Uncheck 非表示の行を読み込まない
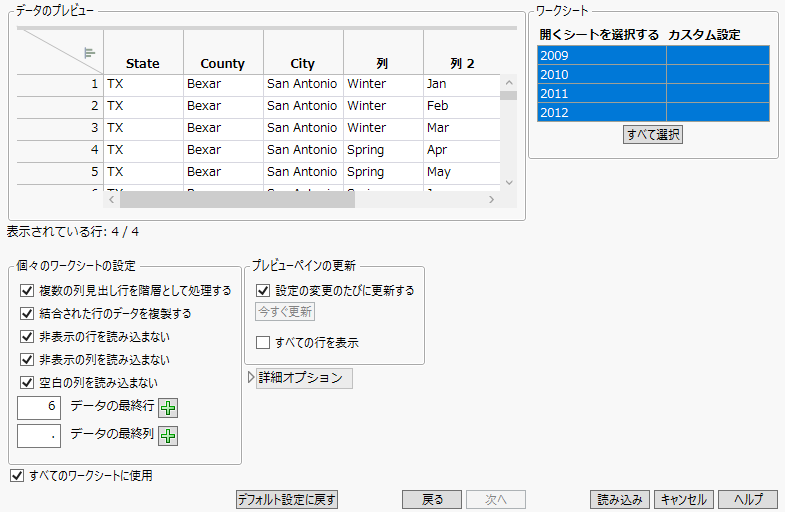Screen dimensions: 785x512 point(27,337)
